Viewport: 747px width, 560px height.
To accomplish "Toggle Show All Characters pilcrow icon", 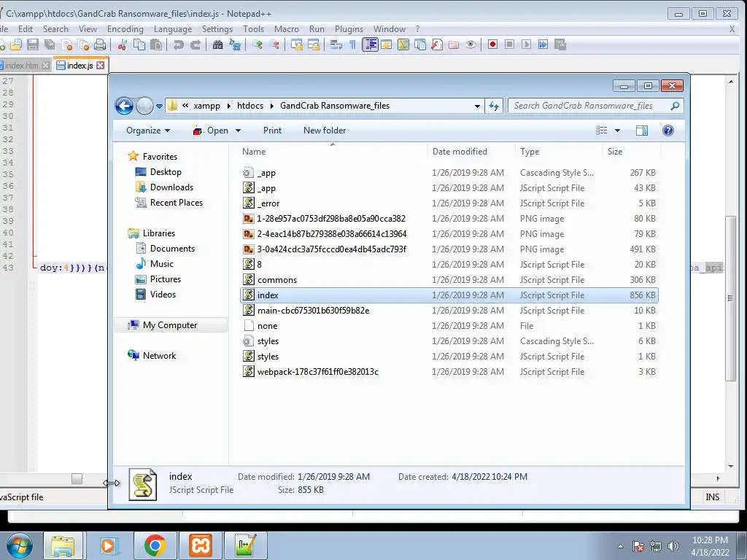I will [x=352, y=44].
